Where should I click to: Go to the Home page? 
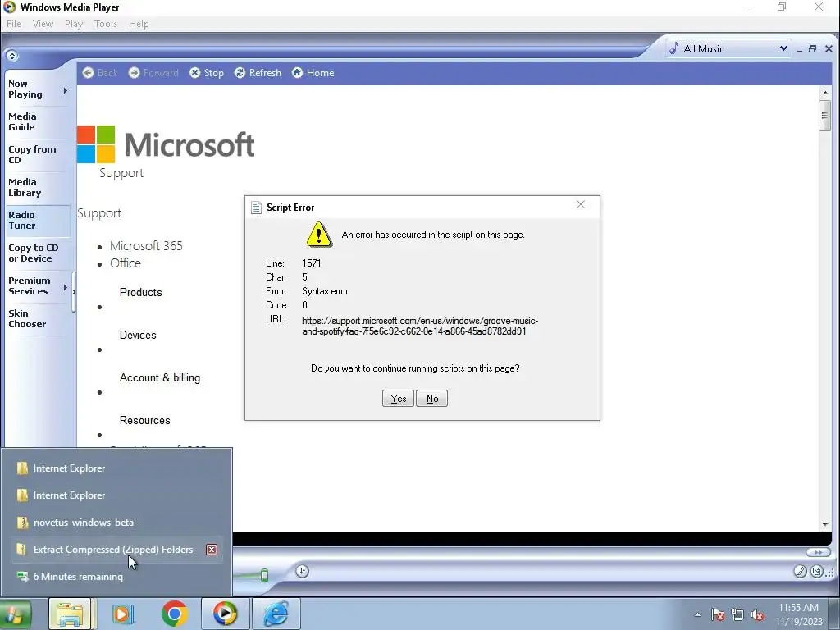pos(313,73)
